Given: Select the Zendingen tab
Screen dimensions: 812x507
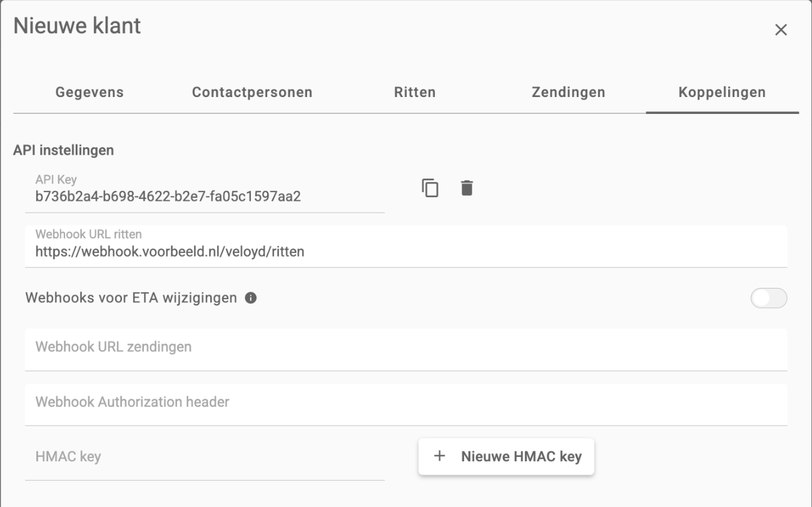Looking at the screenshot, I should click(x=569, y=93).
